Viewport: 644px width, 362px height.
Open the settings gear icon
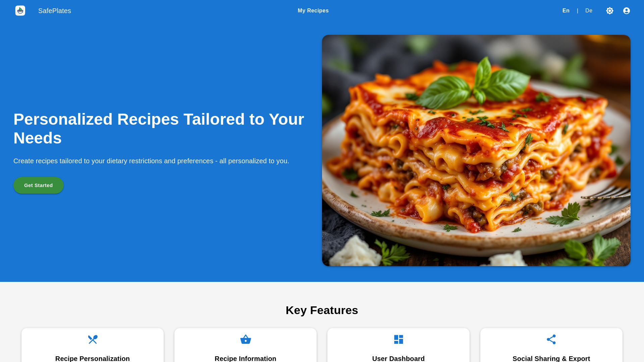610,11
